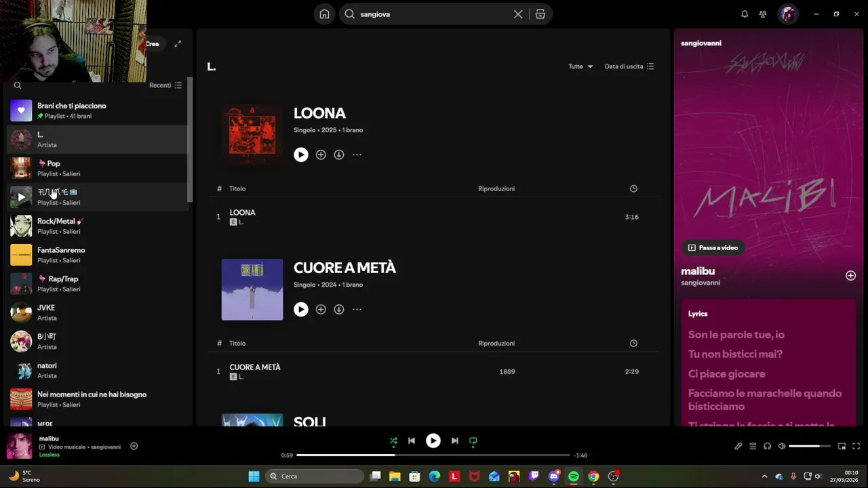Open the Windows Start menu

[254, 476]
